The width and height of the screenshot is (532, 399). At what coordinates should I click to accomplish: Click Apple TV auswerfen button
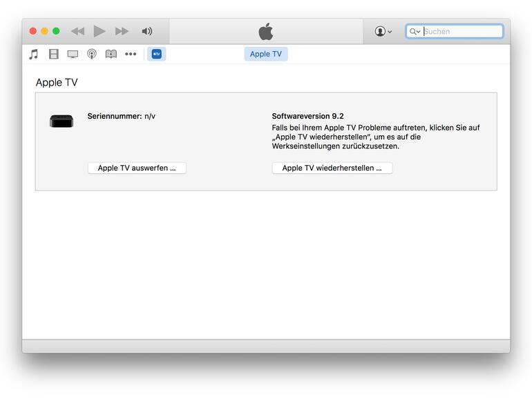(137, 168)
